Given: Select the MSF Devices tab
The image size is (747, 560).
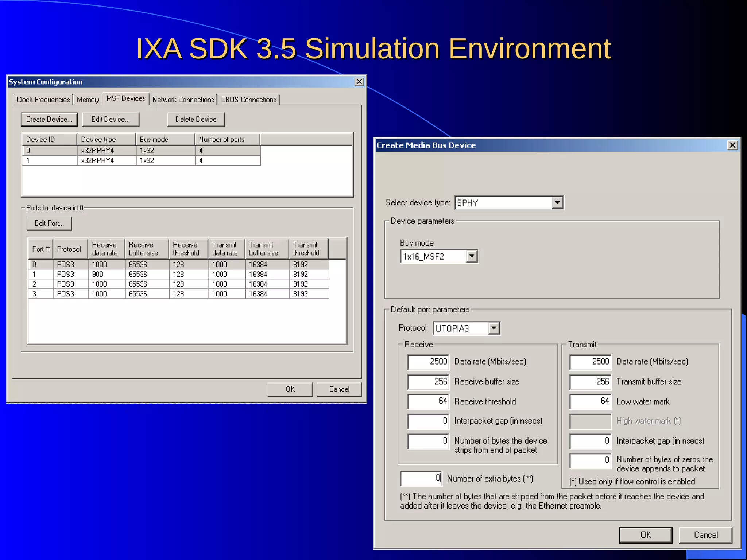Looking at the screenshot, I should coord(126,98).
